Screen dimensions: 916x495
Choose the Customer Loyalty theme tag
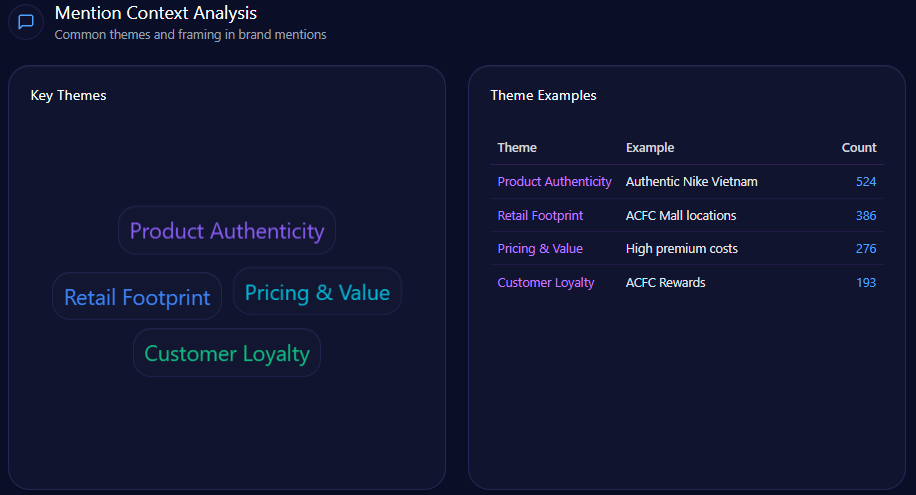(227, 353)
